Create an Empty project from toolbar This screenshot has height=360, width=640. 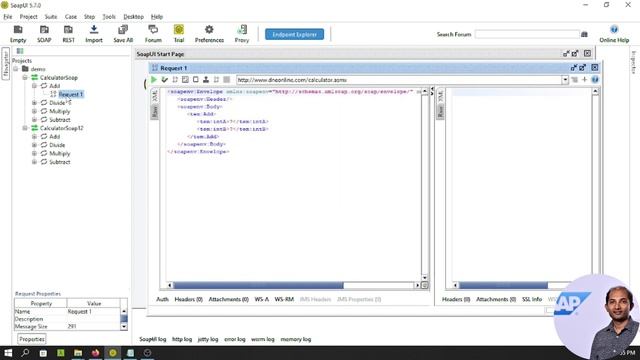(x=18, y=34)
